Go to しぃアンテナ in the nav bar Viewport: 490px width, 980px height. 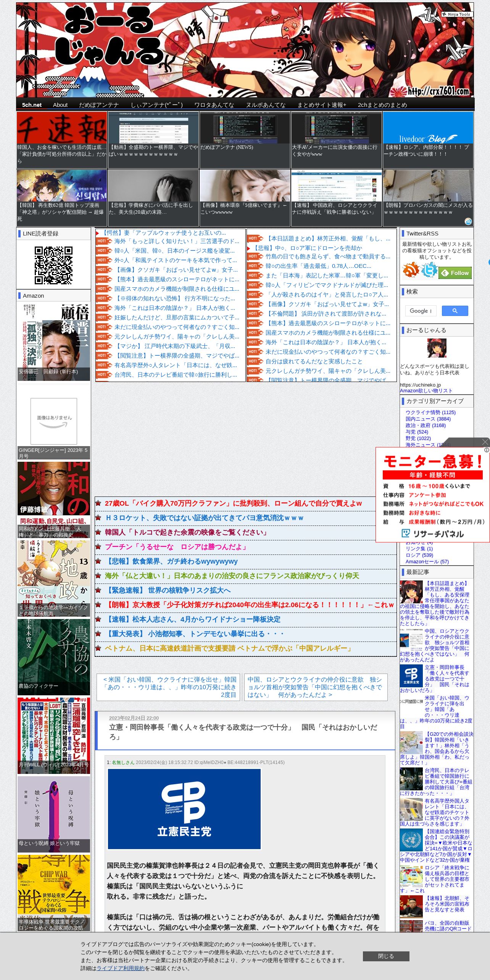point(156,105)
